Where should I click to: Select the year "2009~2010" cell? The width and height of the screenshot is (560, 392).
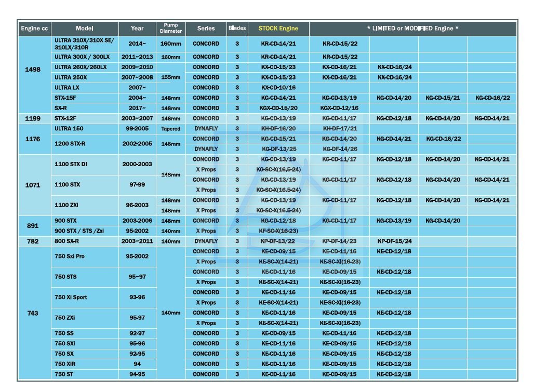click(x=137, y=67)
